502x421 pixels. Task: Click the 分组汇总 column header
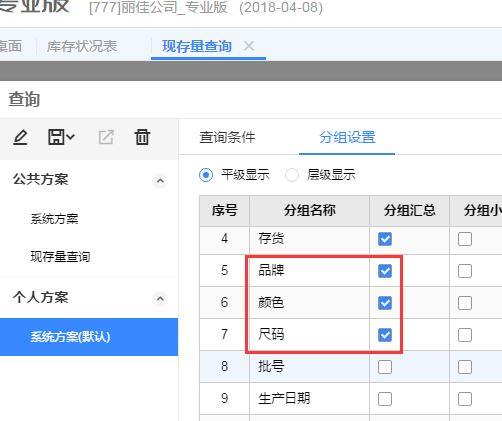coord(410,211)
